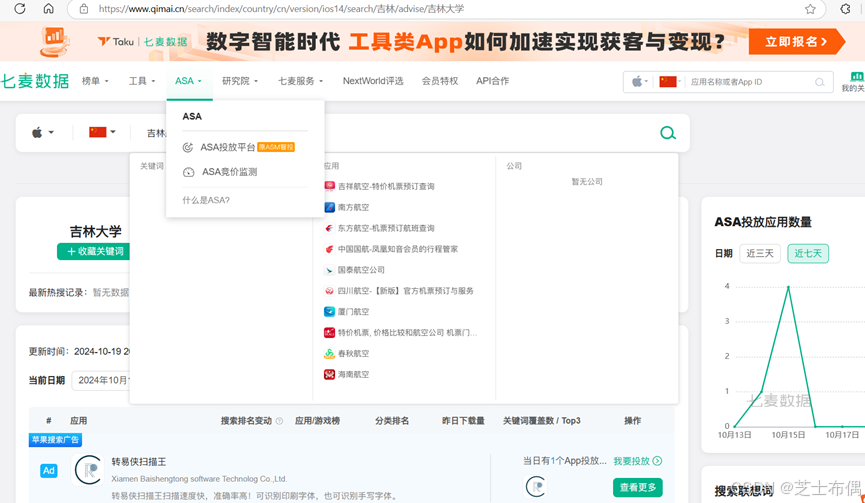Click the ASA投放平台 icon
This screenshot has width=865, height=503.
click(188, 147)
